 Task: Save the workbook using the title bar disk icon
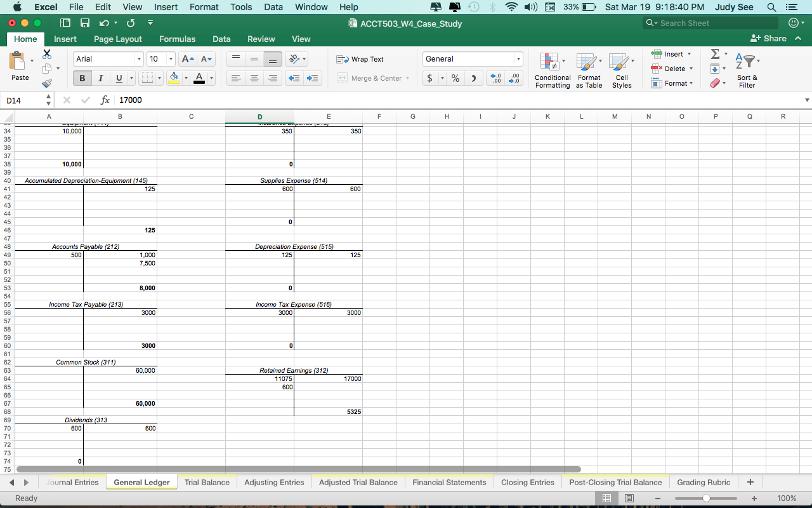click(x=85, y=23)
